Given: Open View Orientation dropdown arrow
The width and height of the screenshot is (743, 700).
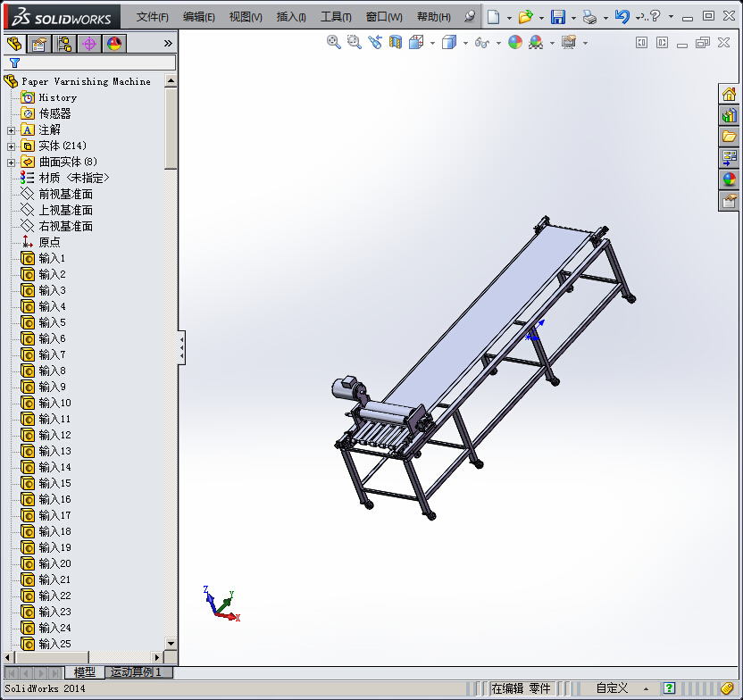Looking at the screenshot, I should coord(432,43).
